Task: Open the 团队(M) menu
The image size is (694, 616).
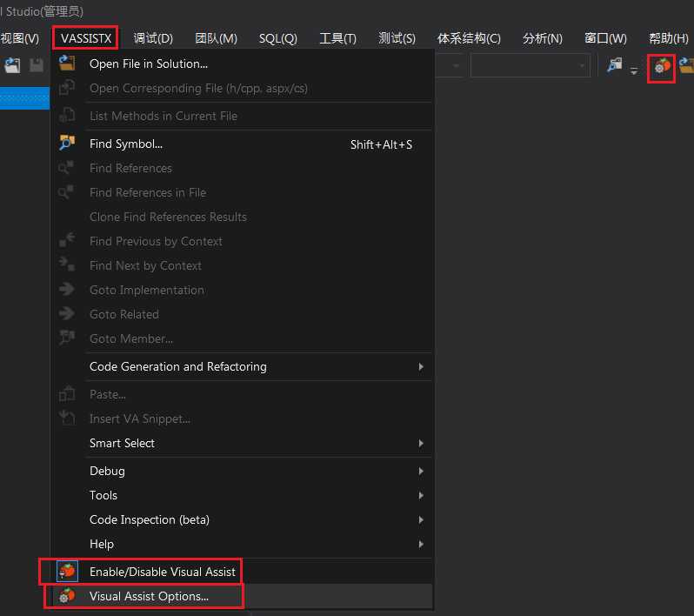Action: coord(216,38)
